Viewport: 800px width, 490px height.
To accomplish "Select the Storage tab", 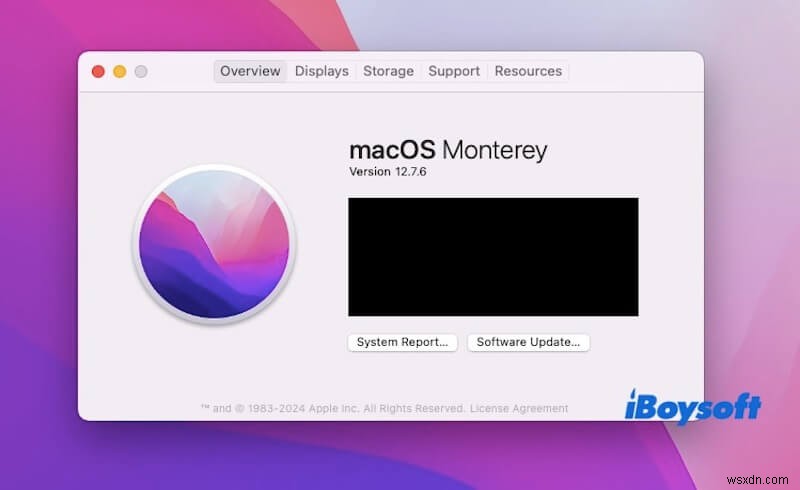I will [x=388, y=71].
